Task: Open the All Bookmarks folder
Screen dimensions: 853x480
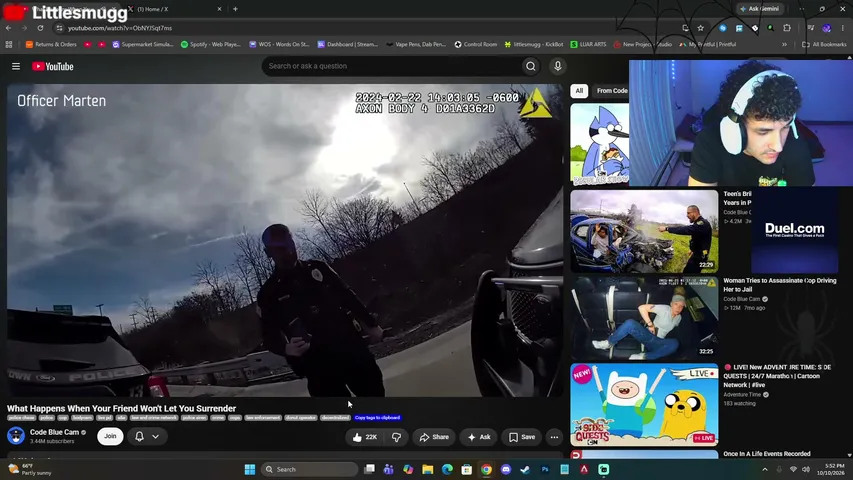Action: click(824, 45)
